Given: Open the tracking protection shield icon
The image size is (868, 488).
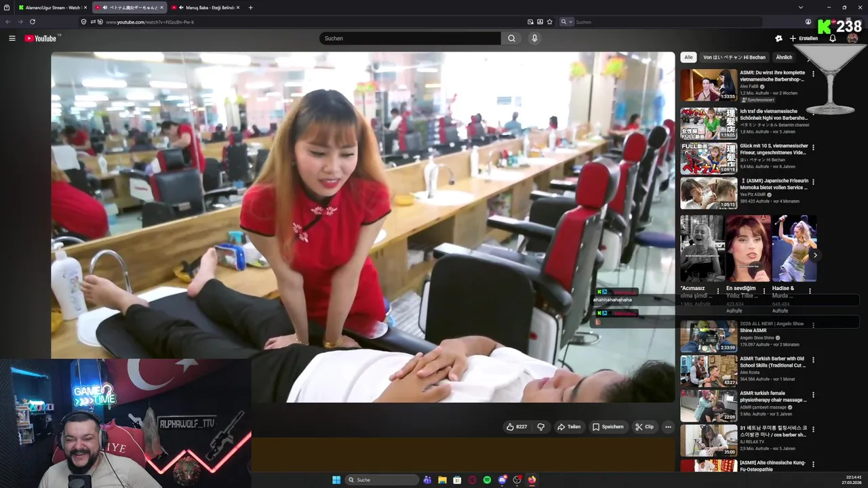Looking at the screenshot, I should (x=83, y=22).
